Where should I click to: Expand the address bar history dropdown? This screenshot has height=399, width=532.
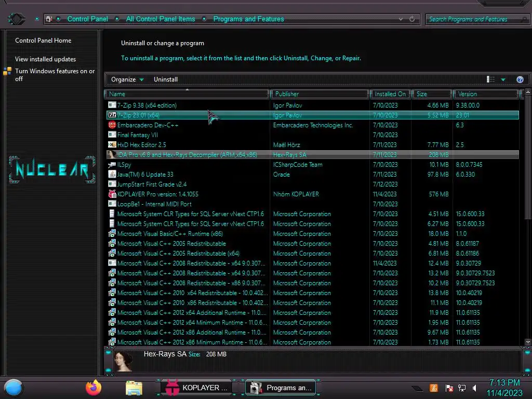click(401, 19)
